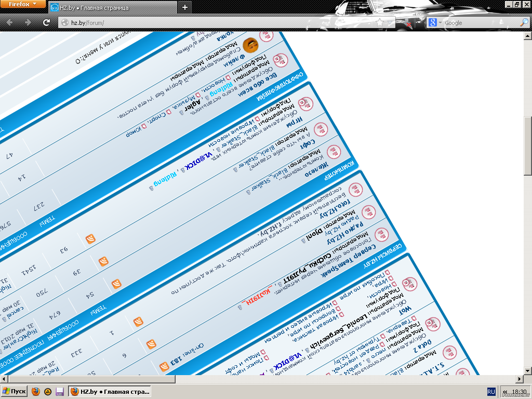Click the forum status icon beside Софт
Screen dimensions: 532x399
click(320, 129)
